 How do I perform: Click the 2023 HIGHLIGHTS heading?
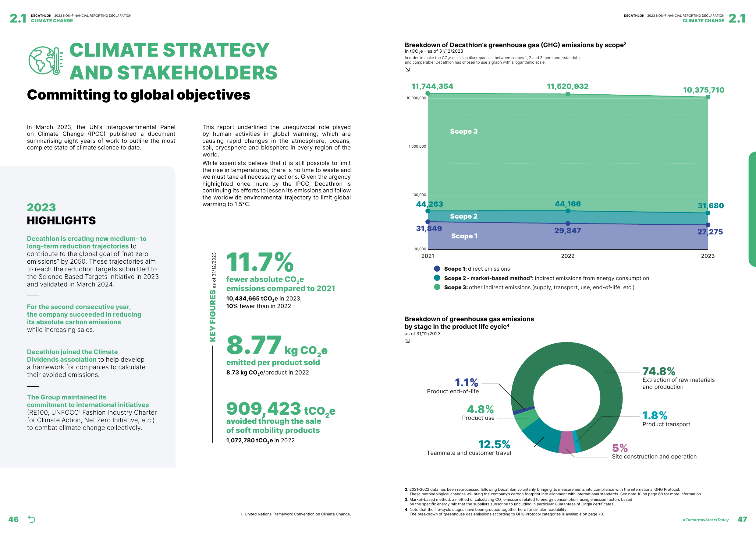coord(61,214)
